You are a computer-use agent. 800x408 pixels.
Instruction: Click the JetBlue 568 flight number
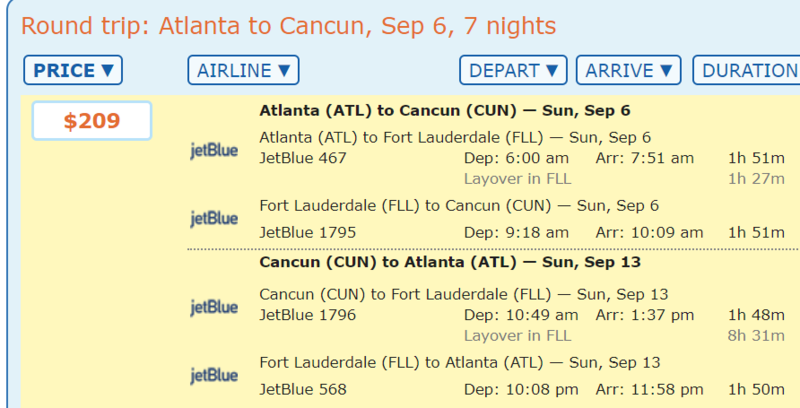pyautogui.click(x=303, y=388)
